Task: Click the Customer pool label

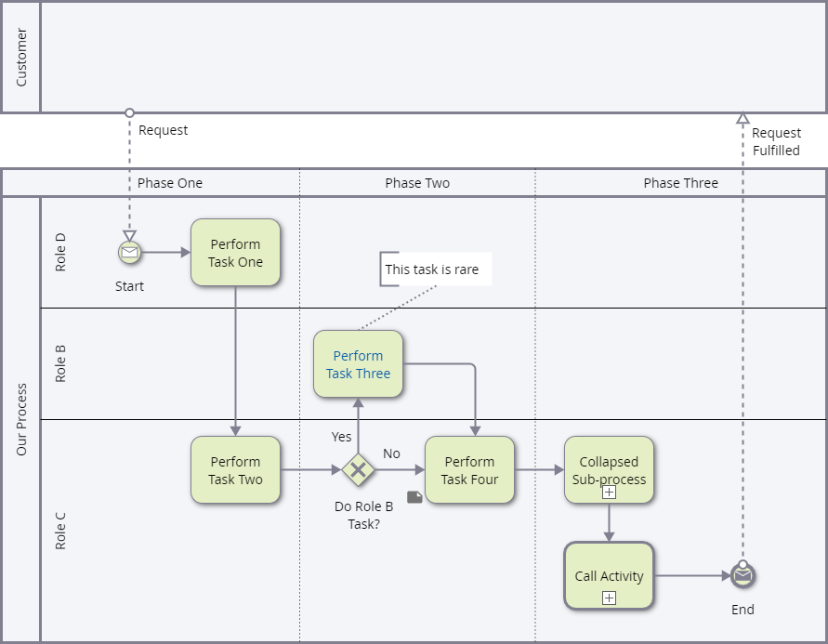Action: coord(21,57)
